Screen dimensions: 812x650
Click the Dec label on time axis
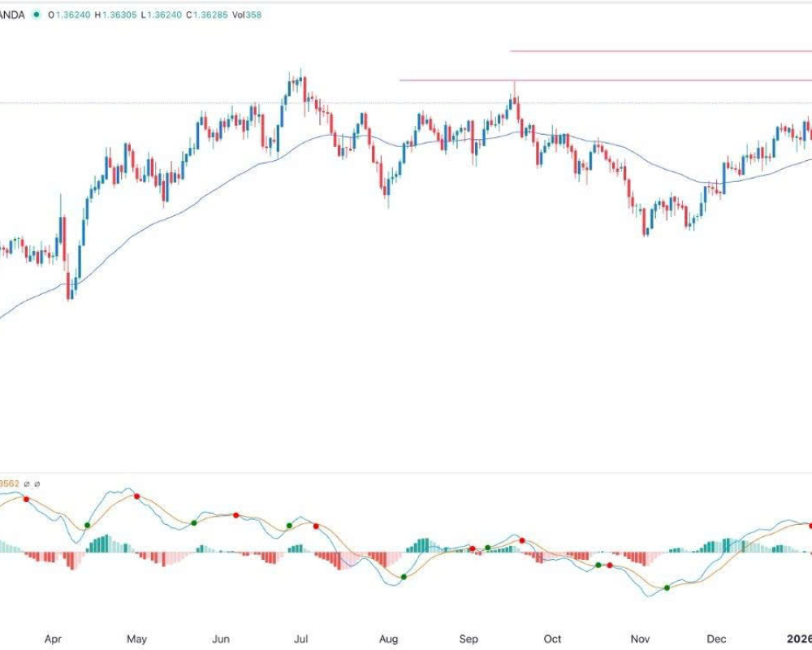coord(717,639)
